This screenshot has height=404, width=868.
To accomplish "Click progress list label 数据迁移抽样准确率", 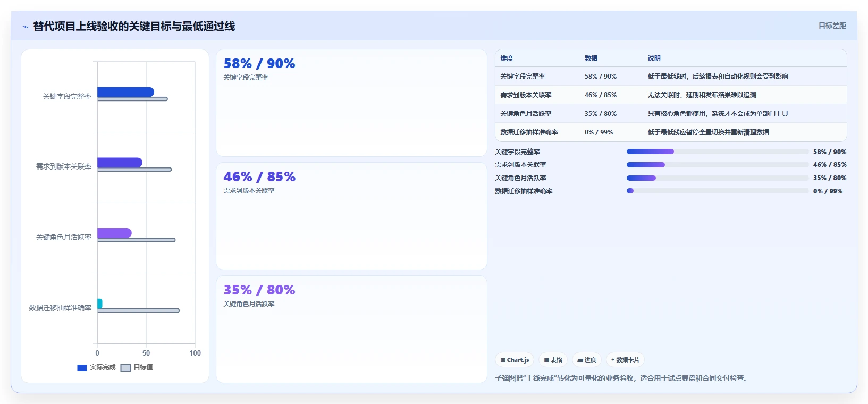I will tap(524, 191).
